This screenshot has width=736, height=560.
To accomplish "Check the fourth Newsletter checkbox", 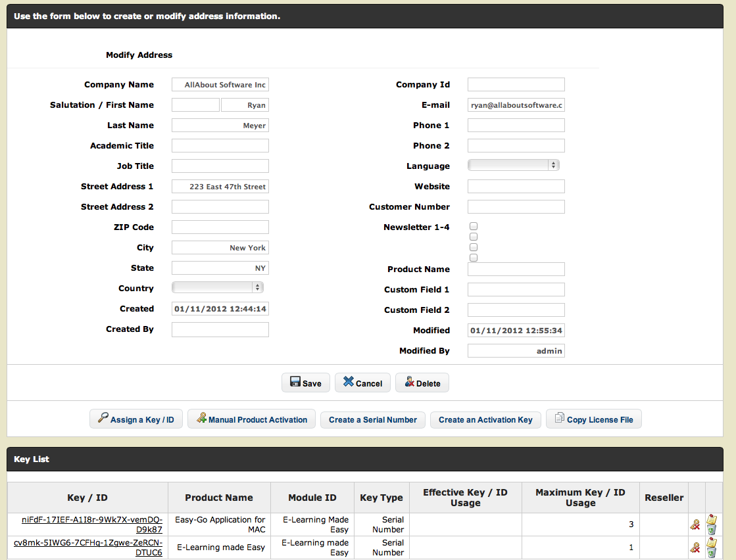I will (x=474, y=258).
